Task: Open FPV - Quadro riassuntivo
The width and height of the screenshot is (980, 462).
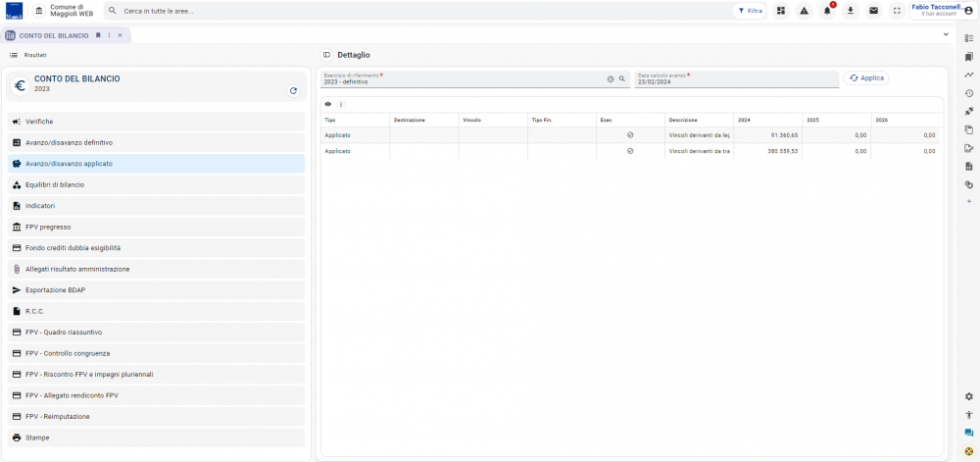Action: pyautogui.click(x=156, y=333)
